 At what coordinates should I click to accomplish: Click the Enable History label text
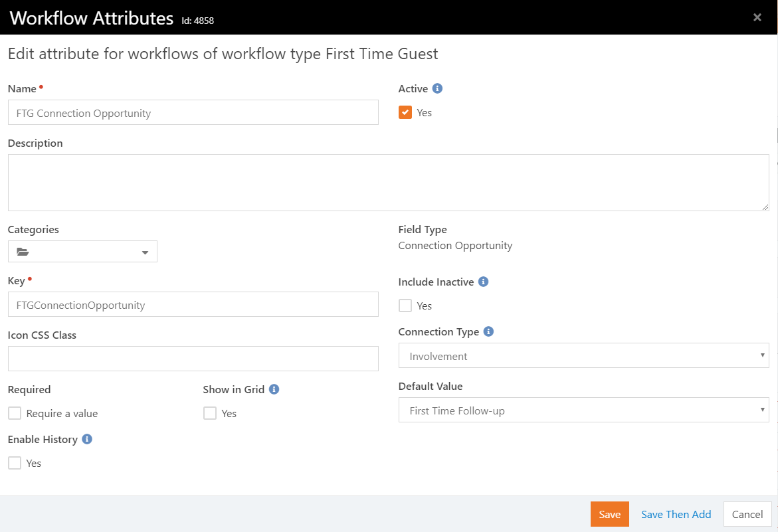[x=43, y=439]
